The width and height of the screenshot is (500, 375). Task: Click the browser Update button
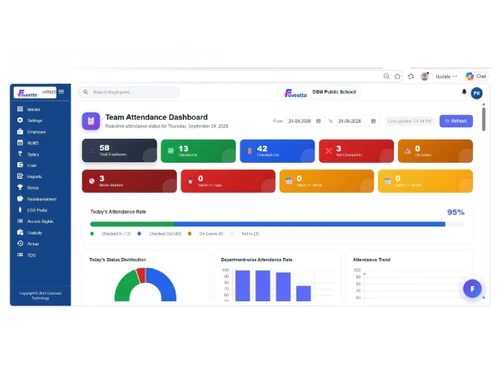[x=446, y=76]
